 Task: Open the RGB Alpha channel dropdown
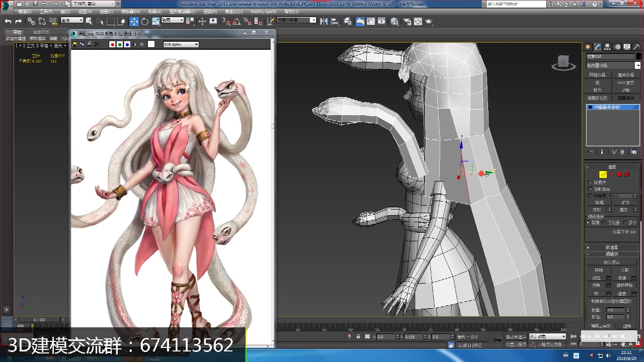point(181,44)
